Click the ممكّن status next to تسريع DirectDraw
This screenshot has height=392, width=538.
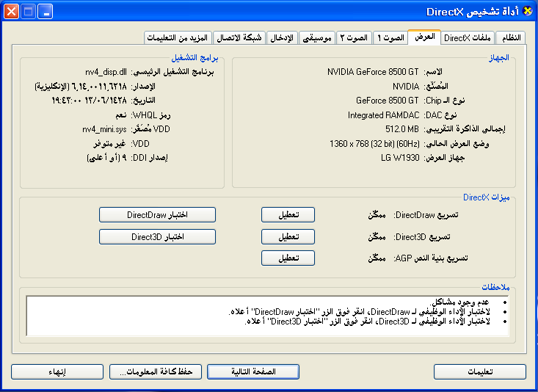click(x=377, y=215)
